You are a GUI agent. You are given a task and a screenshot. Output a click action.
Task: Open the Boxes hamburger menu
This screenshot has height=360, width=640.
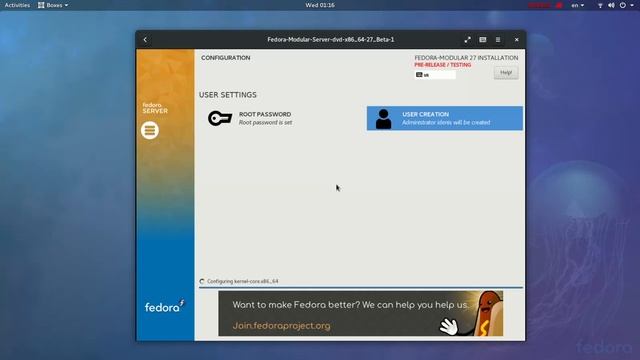(498, 40)
